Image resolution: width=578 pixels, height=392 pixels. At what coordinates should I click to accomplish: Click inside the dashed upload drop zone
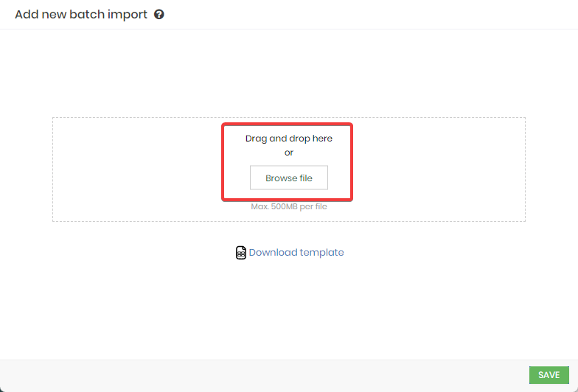click(x=289, y=169)
